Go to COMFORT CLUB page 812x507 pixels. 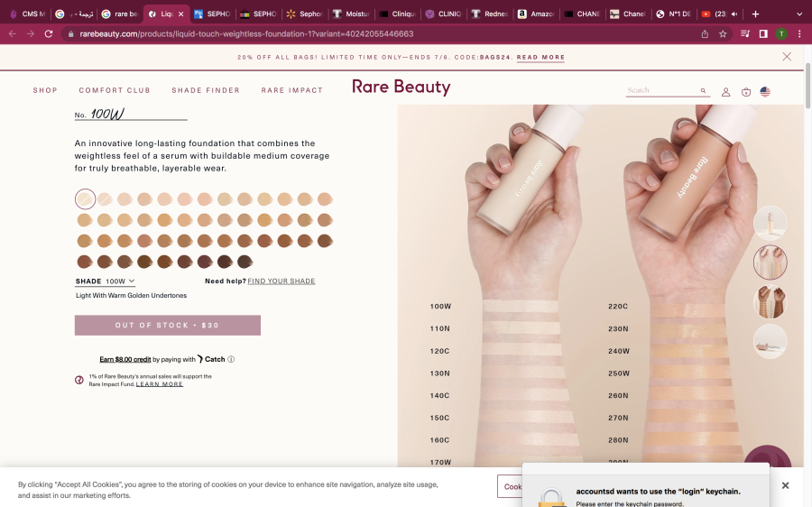[115, 90]
